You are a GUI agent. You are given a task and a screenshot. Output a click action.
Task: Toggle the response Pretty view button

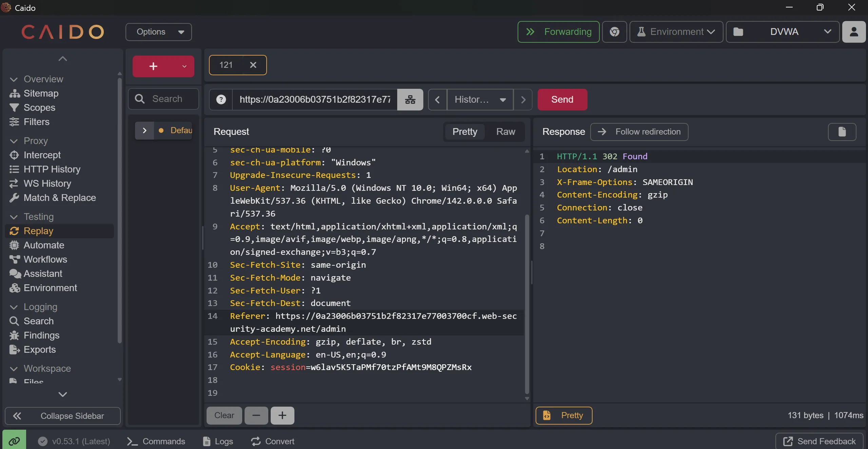pos(564,415)
